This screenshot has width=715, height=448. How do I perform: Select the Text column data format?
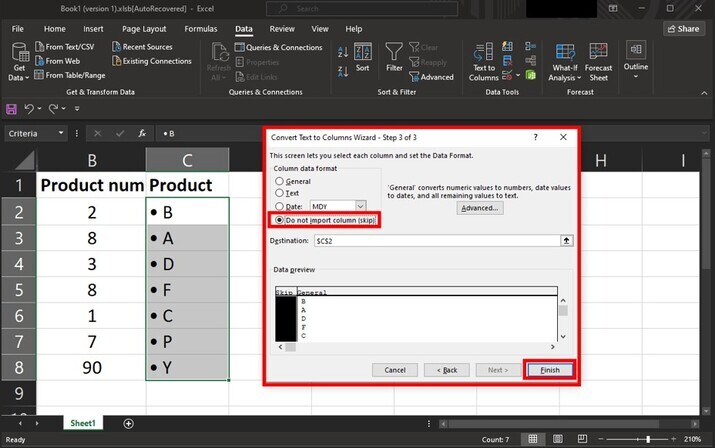280,194
